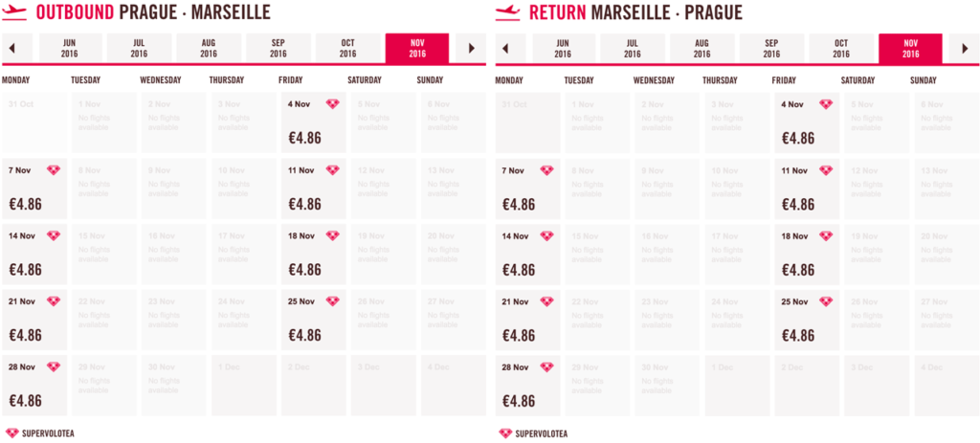Click the return plane icon beside Marseille · Prague

pyautogui.click(x=507, y=11)
